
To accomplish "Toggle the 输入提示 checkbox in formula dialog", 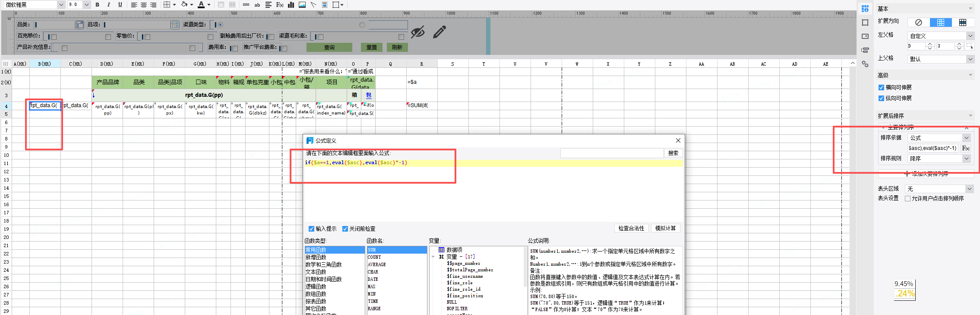I will (311, 229).
